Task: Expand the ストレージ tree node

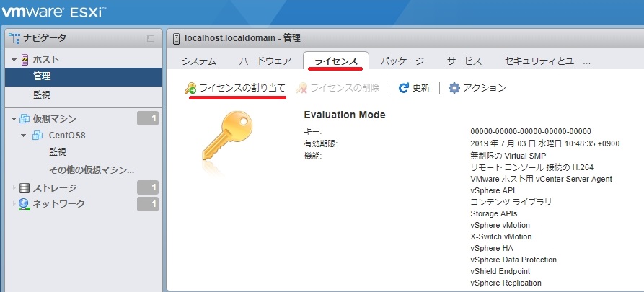Action: (14, 188)
